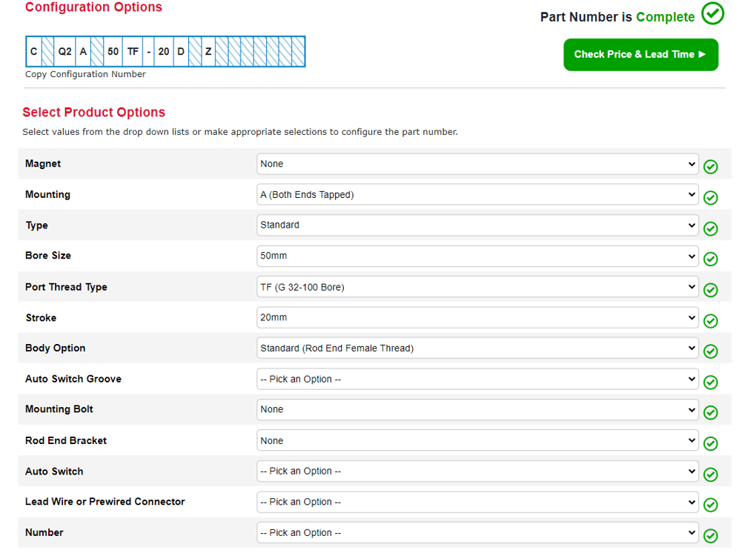Open the Bore Size 50mm dropdown
This screenshot has height=556, width=756.
coord(477,256)
